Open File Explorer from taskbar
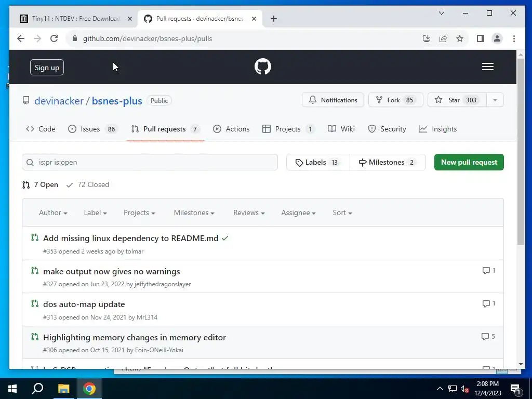 [x=63, y=389]
